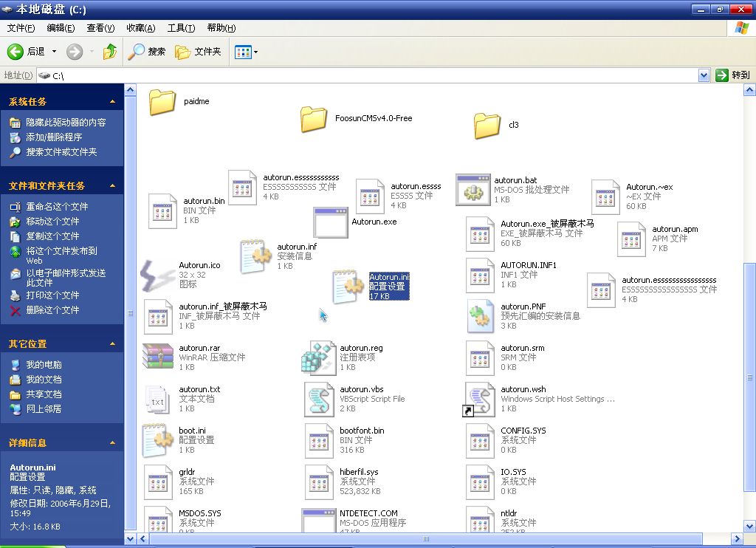
Task: Select the boot.ini config file icon
Action: pos(158,440)
